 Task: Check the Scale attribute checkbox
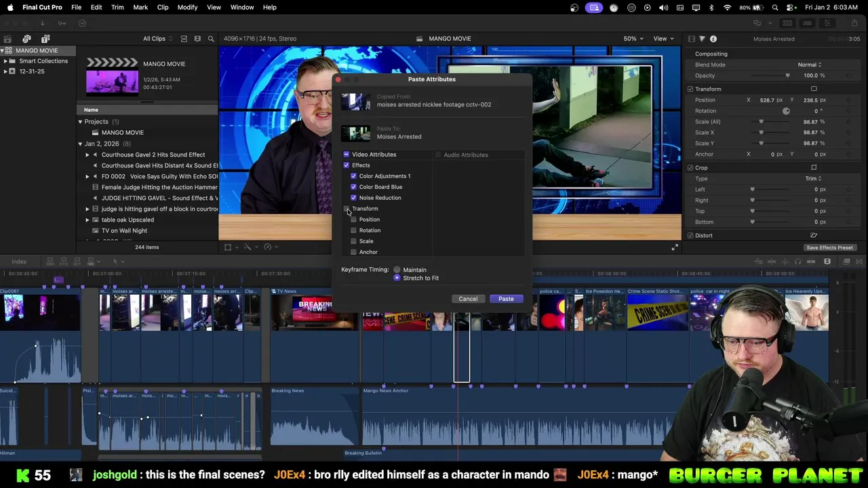(x=353, y=241)
